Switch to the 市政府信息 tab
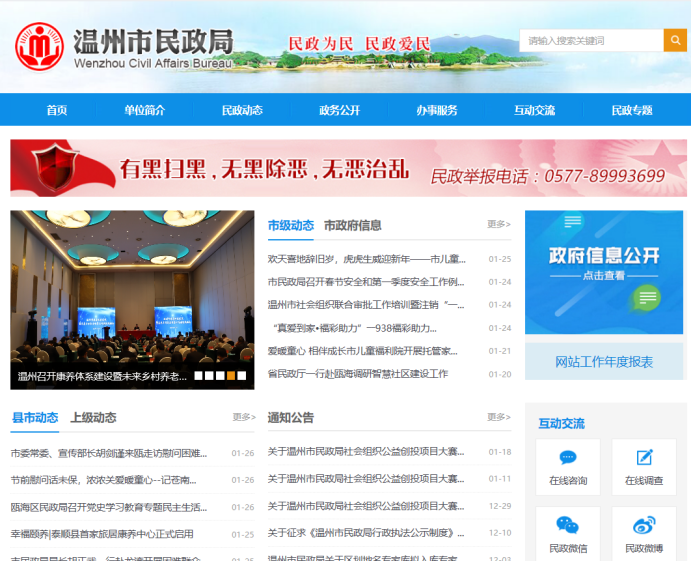Image resolution: width=692 pixels, height=561 pixels. [x=352, y=226]
